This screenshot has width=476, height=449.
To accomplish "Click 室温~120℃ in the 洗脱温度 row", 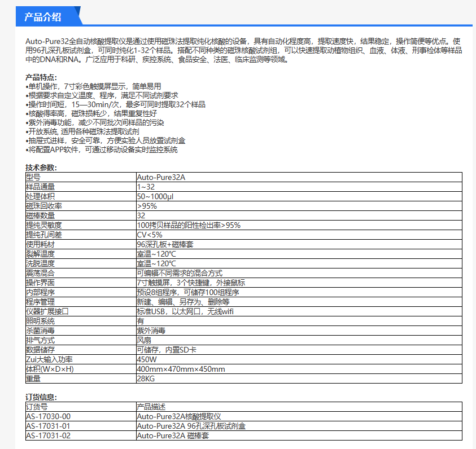I will (156, 264).
